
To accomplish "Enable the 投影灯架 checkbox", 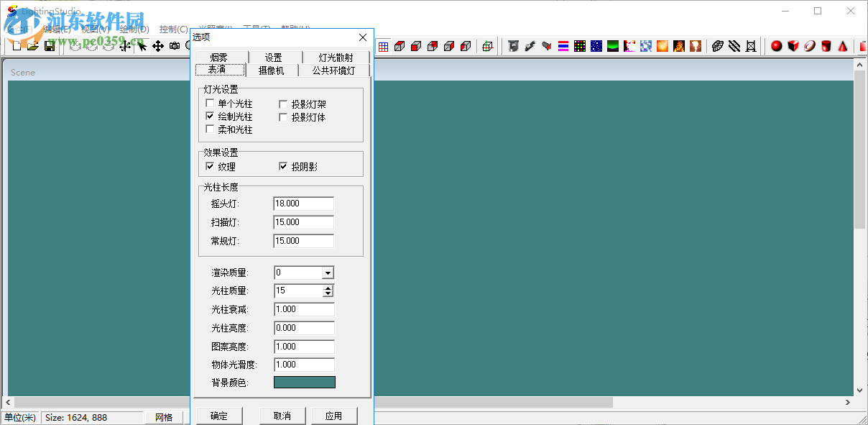I will pos(283,103).
